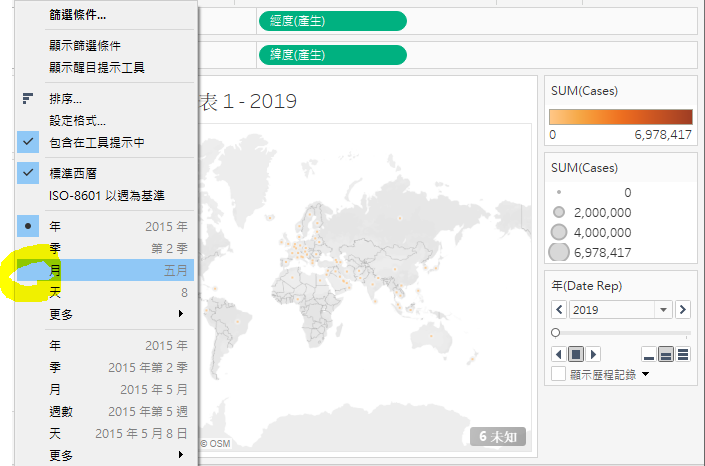Select 天 2015 年 5 月 8 日 value
705x466 pixels.
pos(106,434)
